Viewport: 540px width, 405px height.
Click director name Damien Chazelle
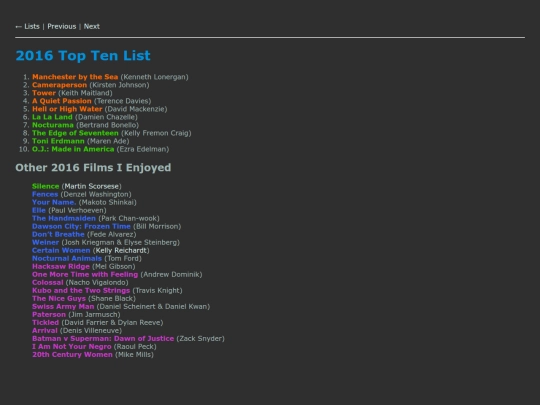click(x=106, y=117)
